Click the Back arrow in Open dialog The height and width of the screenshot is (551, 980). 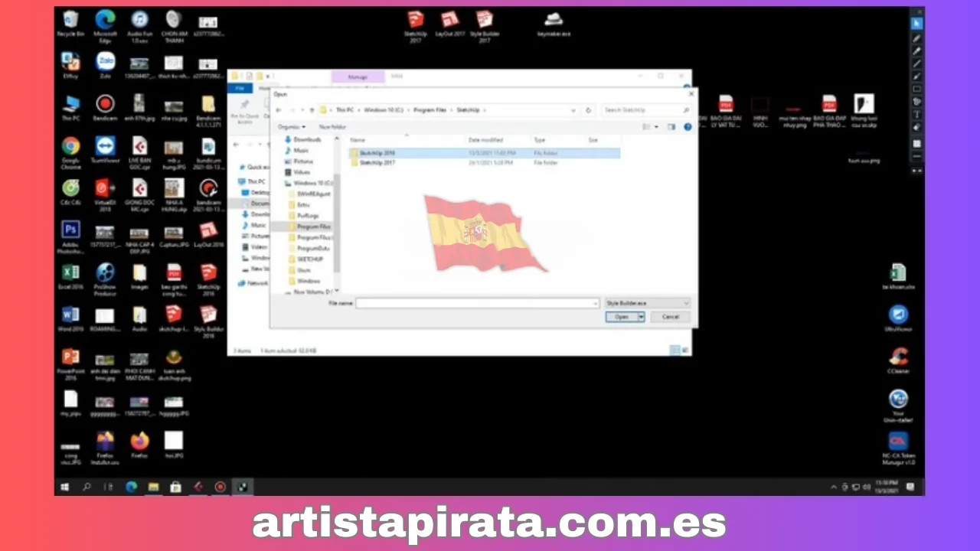click(279, 110)
